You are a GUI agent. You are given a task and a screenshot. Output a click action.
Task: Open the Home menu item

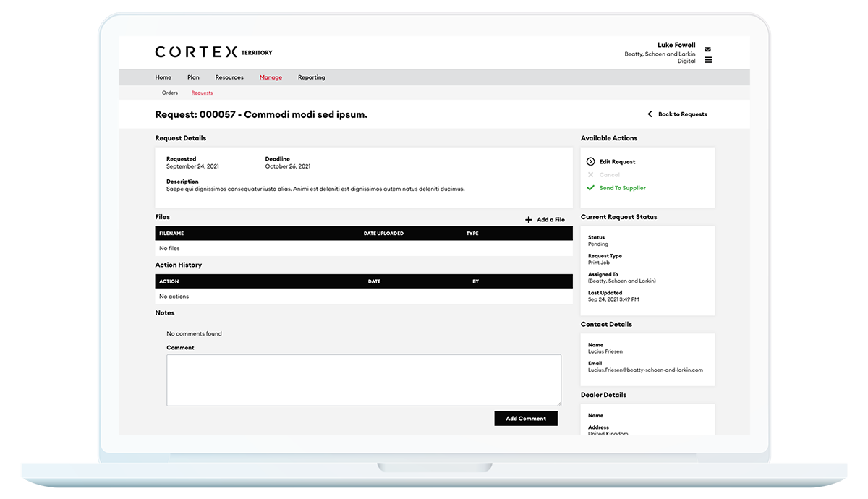click(163, 77)
